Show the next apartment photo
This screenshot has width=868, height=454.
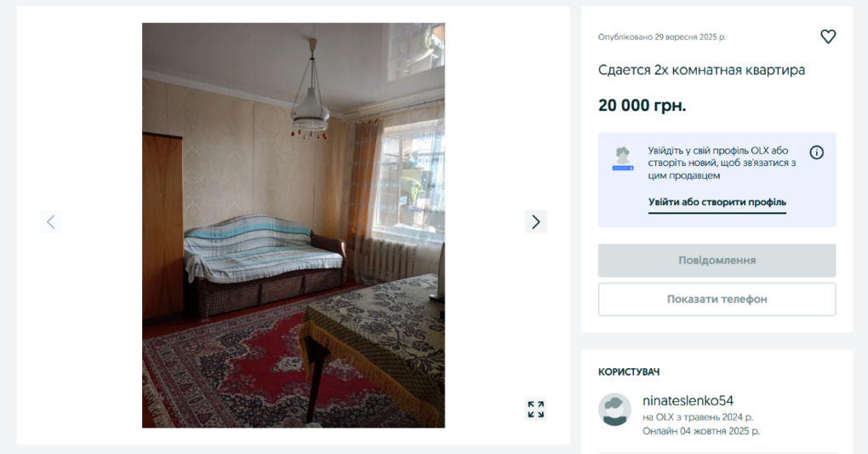[535, 221]
